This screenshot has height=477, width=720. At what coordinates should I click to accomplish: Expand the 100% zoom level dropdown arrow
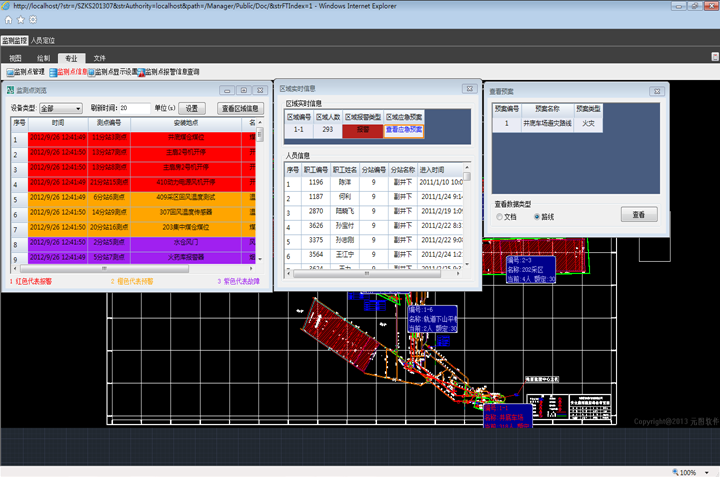tap(709, 471)
